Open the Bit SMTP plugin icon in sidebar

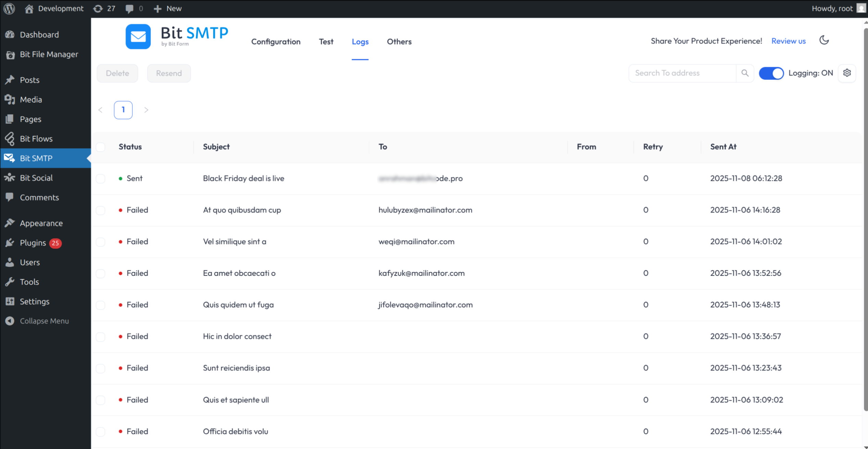tap(9, 158)
